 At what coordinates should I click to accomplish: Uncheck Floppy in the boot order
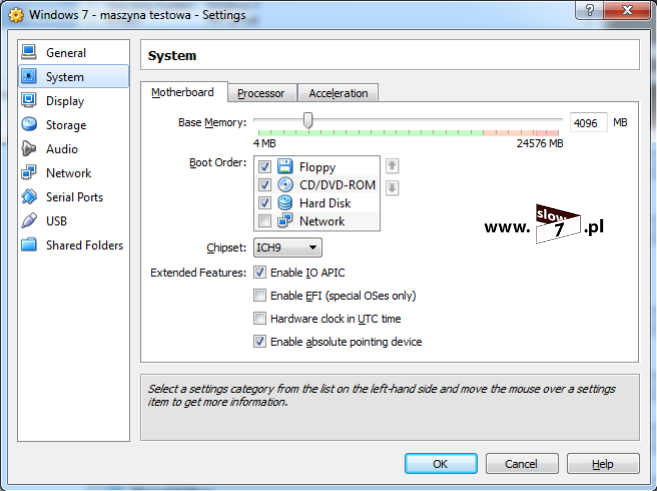tap(264, 167)
